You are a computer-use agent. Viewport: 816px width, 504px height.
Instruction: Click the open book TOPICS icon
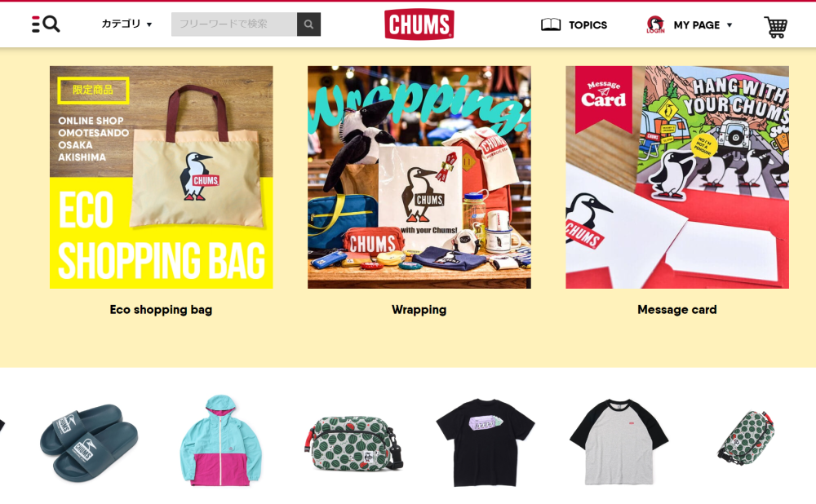551,24
